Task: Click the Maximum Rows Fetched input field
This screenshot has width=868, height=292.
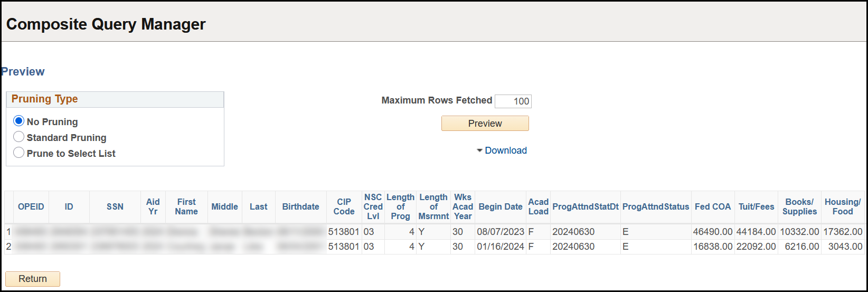Action: [513, 101]
